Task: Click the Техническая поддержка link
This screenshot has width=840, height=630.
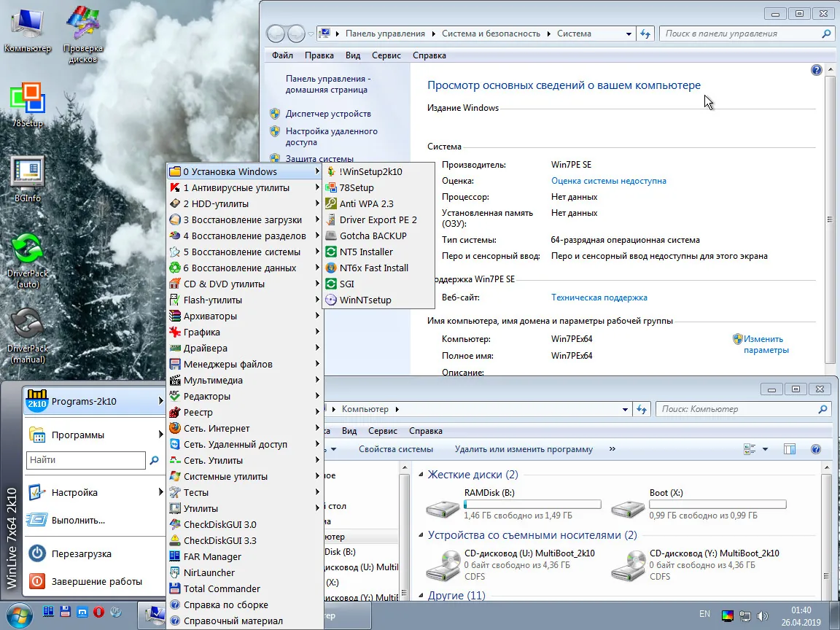Action: (599, 297)
